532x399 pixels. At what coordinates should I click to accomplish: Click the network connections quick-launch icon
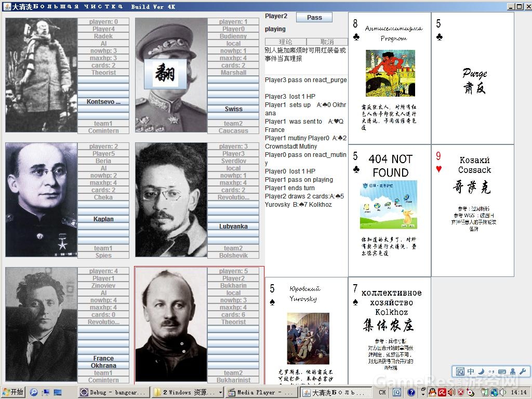[46, 393]
